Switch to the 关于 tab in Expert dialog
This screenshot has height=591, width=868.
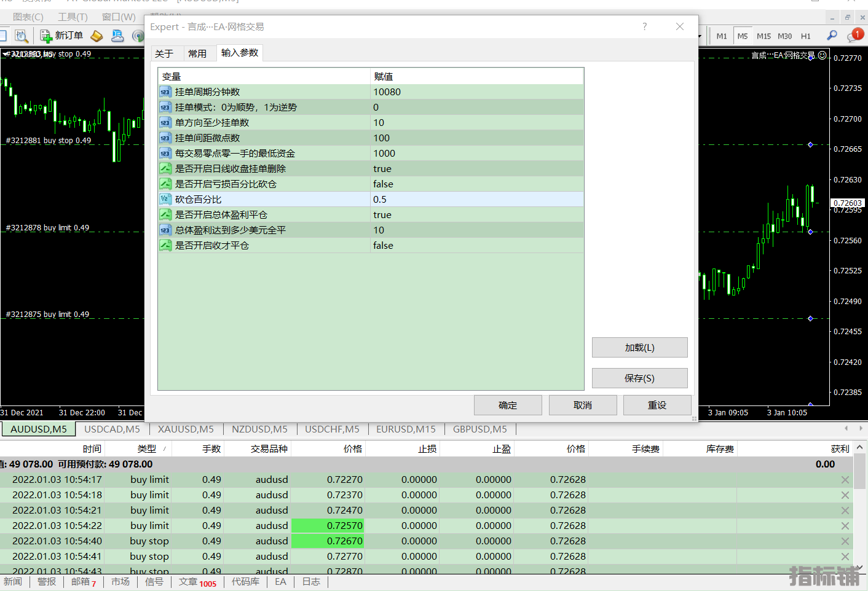pyautogui.click(x=164, y=53)
